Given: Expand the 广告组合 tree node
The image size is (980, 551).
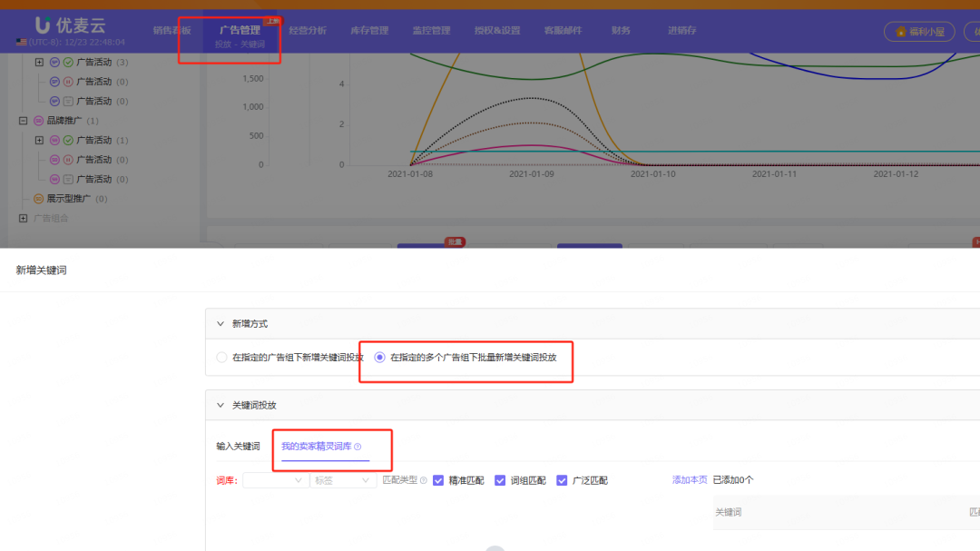Looking at the screenshot, I should (x=23, y=218).
